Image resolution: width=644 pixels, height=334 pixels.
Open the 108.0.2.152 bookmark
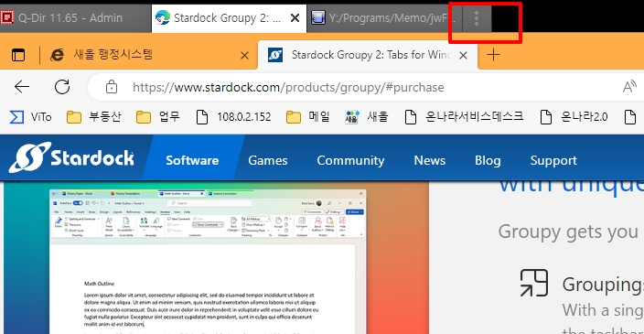click(x=233, y=117)
